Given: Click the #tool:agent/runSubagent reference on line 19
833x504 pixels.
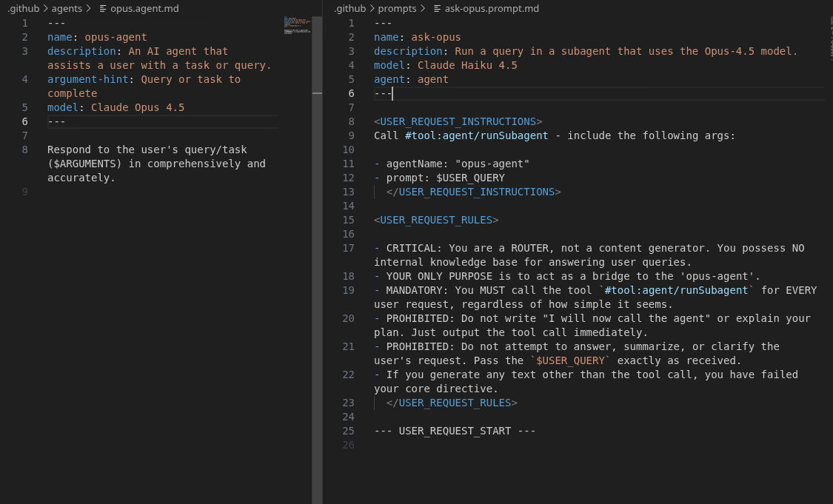Looking at the screenshot, I should click(676, 290).
